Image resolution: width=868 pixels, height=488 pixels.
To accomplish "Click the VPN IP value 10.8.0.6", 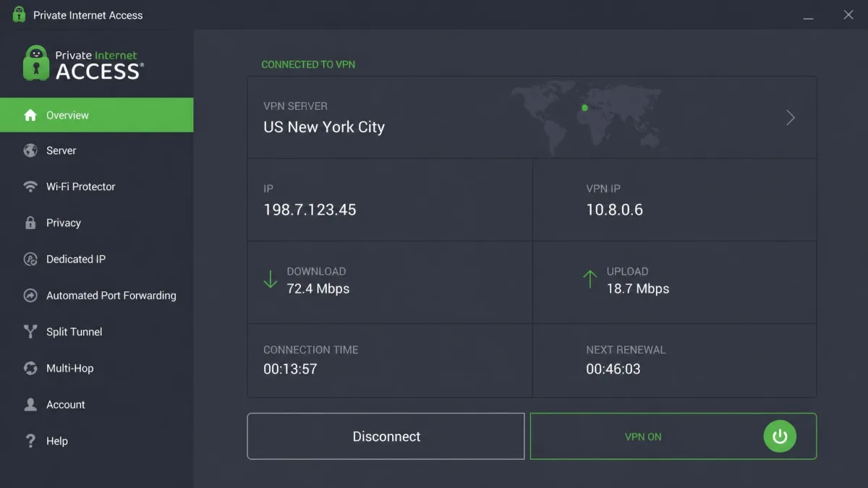I will [614, 210].
